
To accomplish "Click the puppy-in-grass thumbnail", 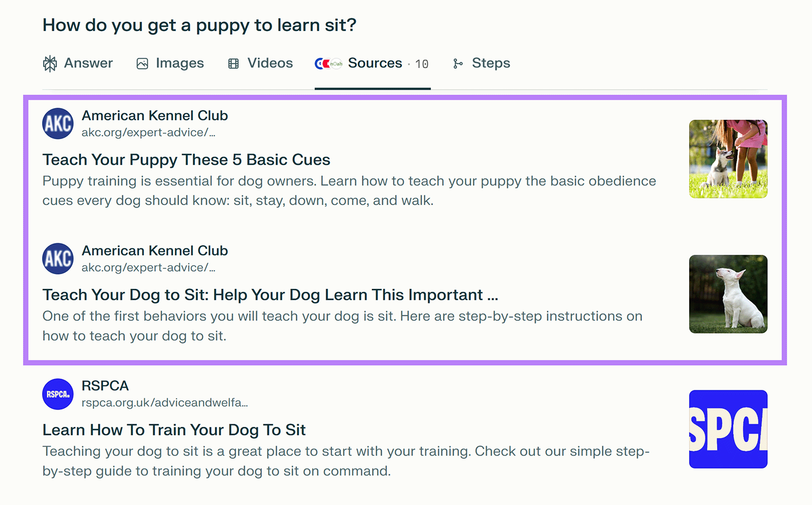I will 728,159.
